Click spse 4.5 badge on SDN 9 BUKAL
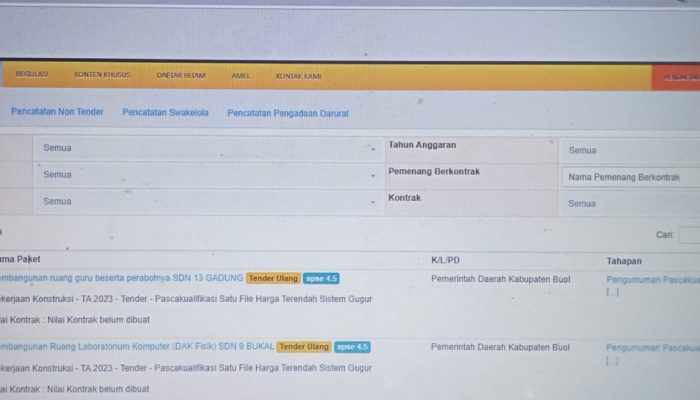Viewport: 700px width, 400px height. coord(352,347)
